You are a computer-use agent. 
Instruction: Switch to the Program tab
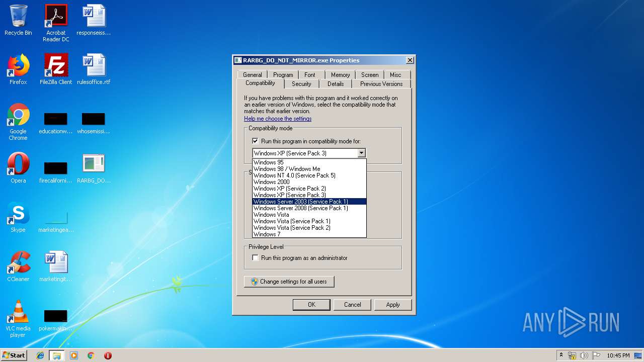pyautogui.click(x=283, y=75)
